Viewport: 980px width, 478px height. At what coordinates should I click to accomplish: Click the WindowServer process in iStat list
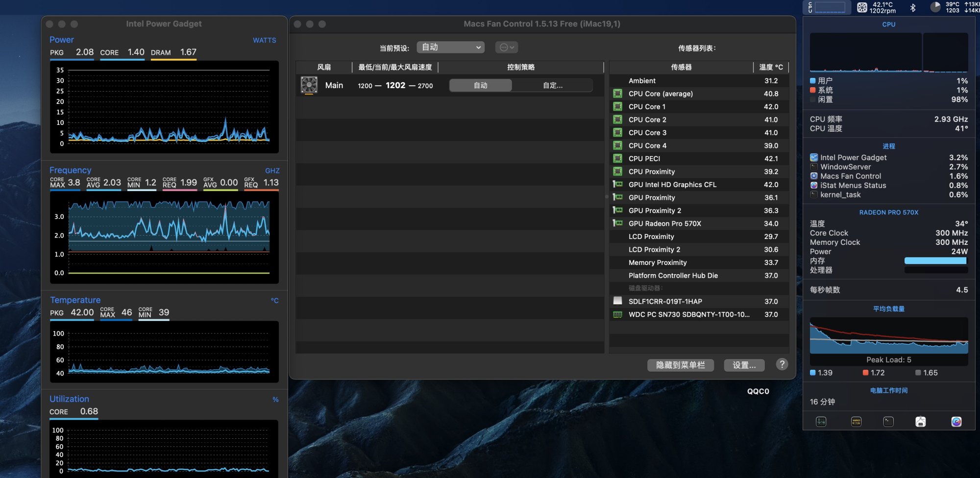[889, 167]
